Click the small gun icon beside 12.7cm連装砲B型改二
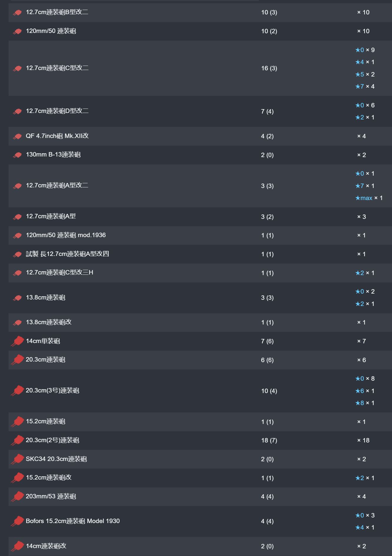Screen dimensions: 392x556 click(x=17, y=13)
